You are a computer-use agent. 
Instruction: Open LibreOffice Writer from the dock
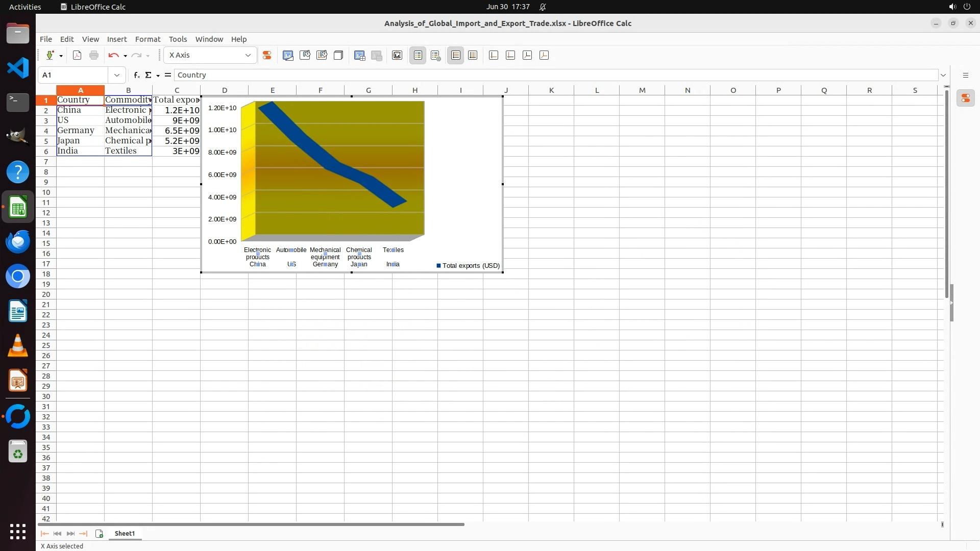tap(18, 311)
